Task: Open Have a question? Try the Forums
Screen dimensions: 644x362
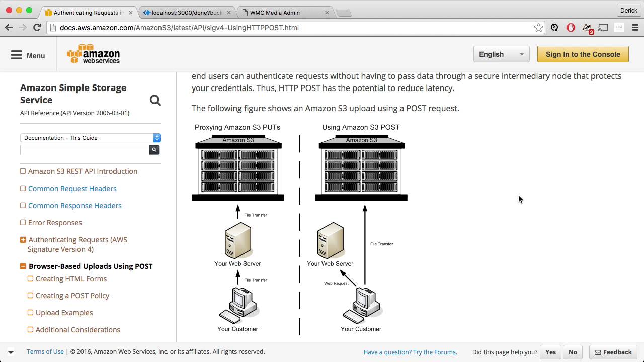Action: (x=410, y=352)
